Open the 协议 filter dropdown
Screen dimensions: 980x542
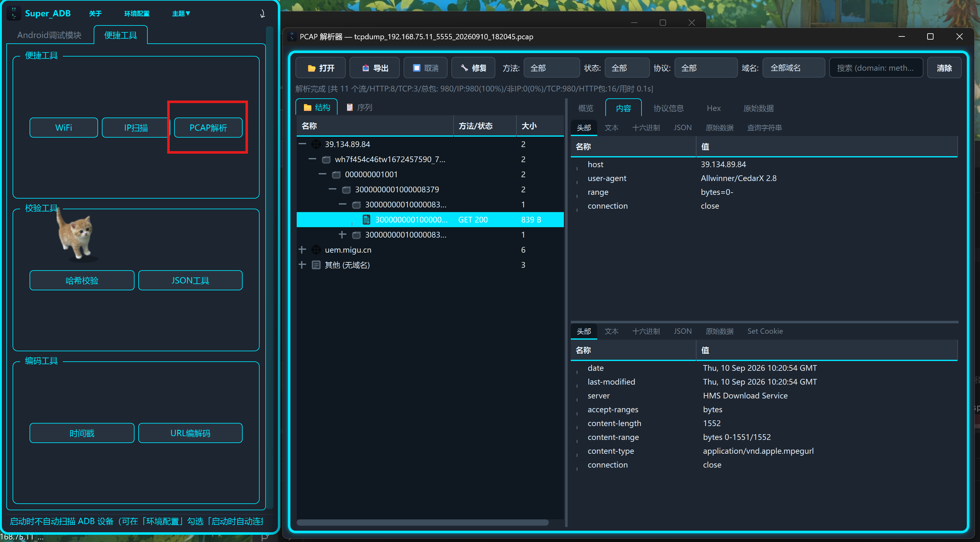tap(706, 68)
